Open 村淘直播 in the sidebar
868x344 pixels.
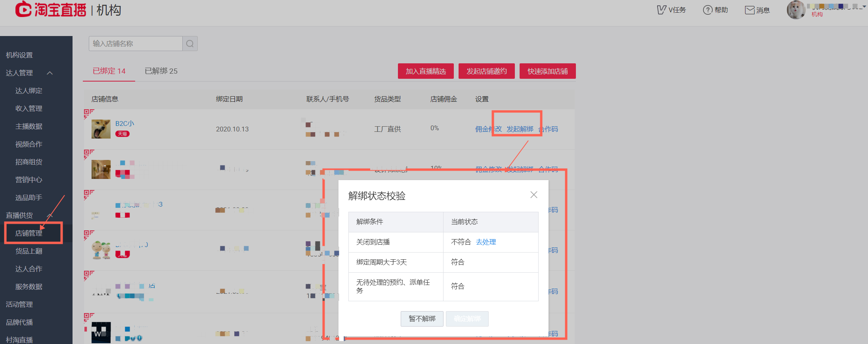click(19, 340)
